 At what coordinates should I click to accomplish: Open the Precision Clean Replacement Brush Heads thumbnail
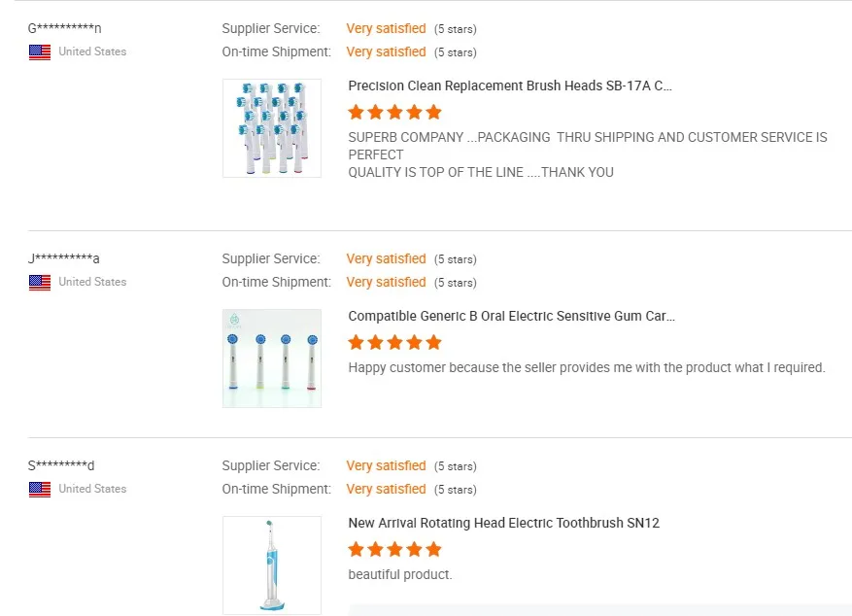pyautogui.click(x=272, y=128)
